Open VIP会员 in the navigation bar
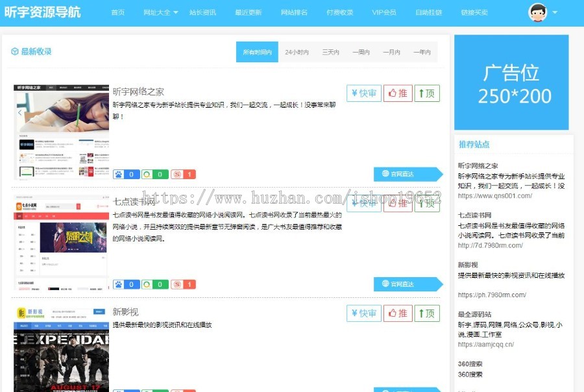This screenshot has width=584, height=392. 384,12
